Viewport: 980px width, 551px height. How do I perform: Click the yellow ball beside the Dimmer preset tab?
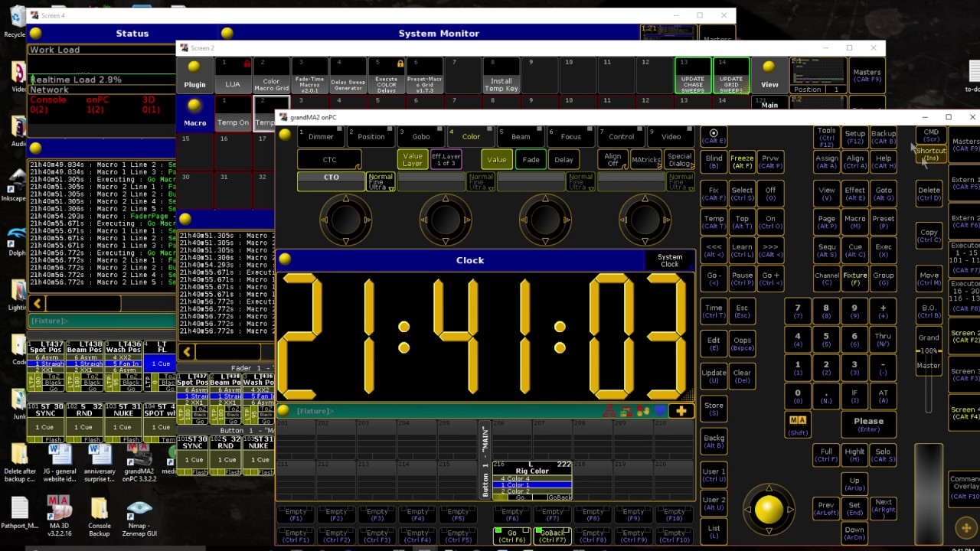285,135
